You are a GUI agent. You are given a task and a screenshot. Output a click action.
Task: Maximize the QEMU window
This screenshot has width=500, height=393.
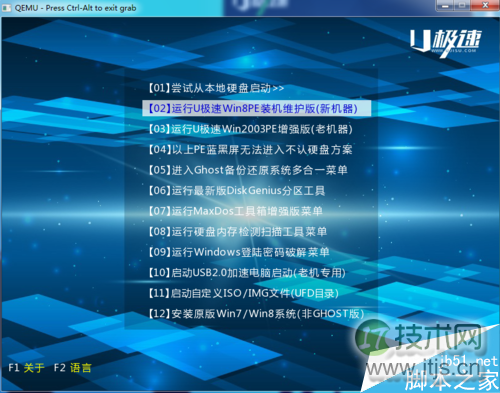click(x=462, y=5)
